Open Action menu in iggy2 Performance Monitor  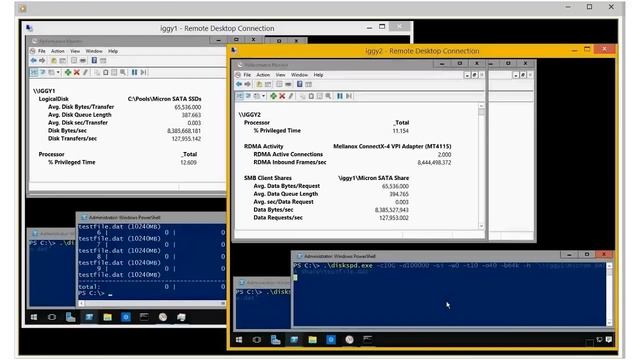(x=263, y=75)
